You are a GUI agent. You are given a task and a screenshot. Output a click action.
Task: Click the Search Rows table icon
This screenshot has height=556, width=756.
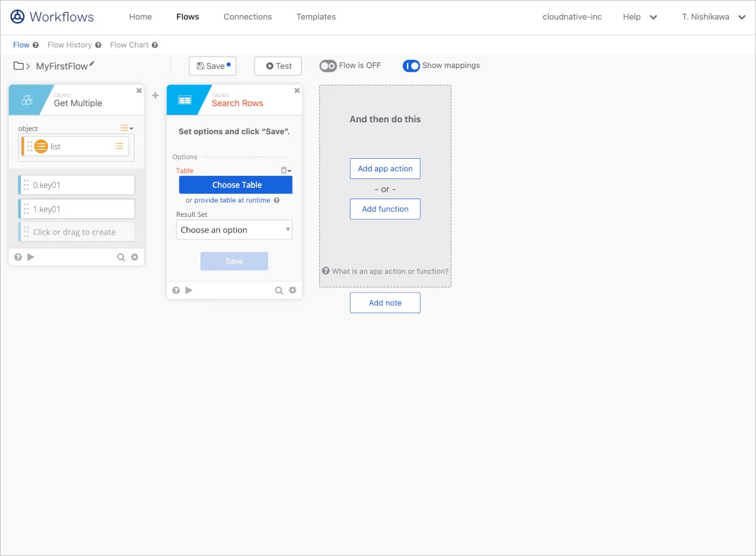pos(185,100)
